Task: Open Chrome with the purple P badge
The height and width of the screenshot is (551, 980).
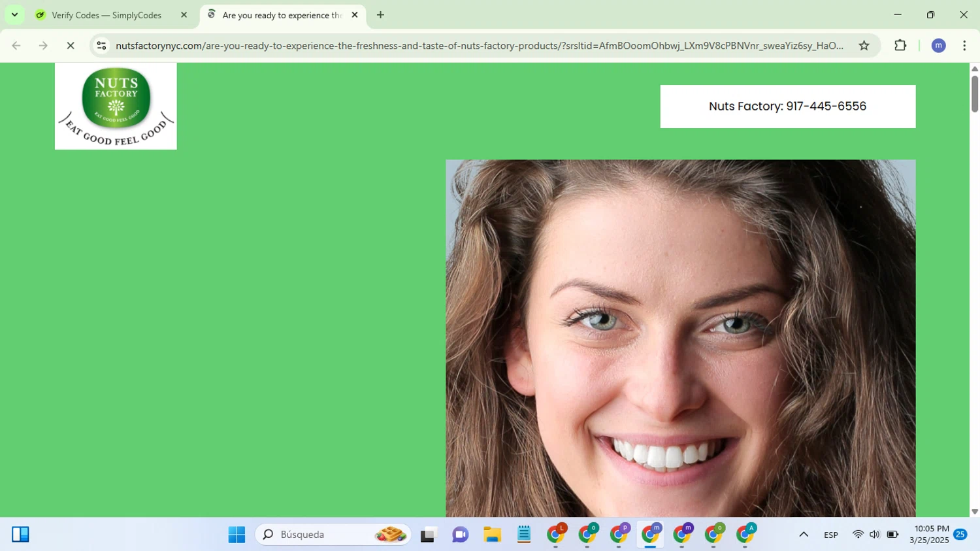Action: (x=619, y=535)
